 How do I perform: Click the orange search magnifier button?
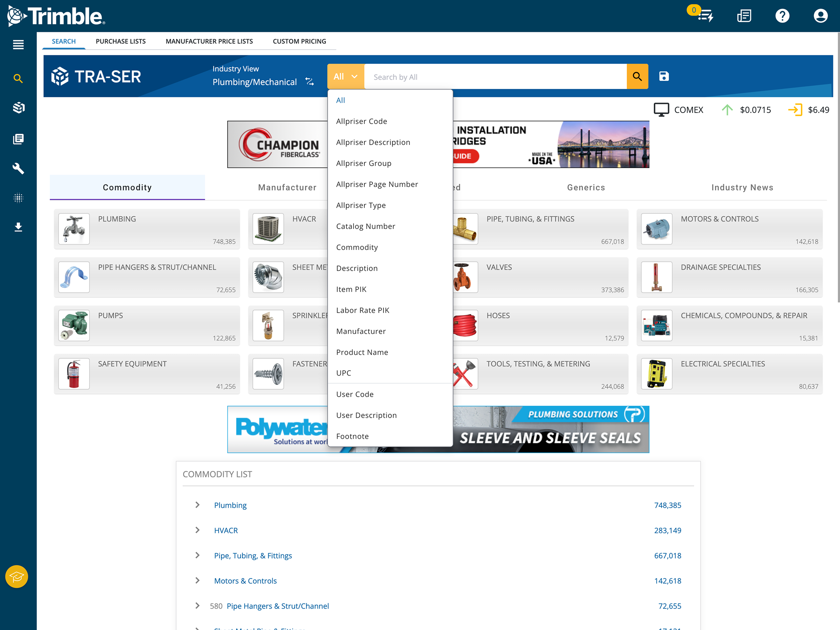click(637, 76)
